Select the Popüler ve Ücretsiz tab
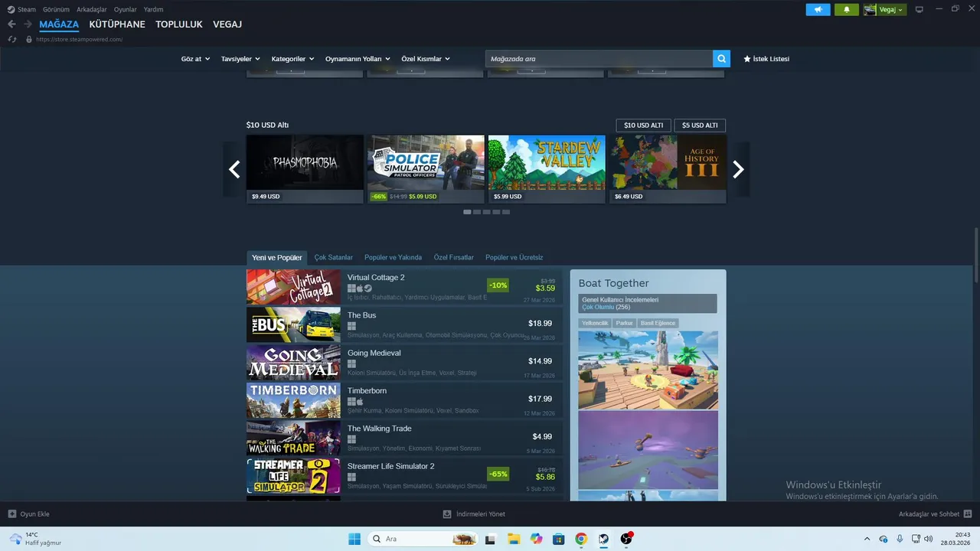Image resolution: width=980 pixels, height=551 pixels. (514, 258)
